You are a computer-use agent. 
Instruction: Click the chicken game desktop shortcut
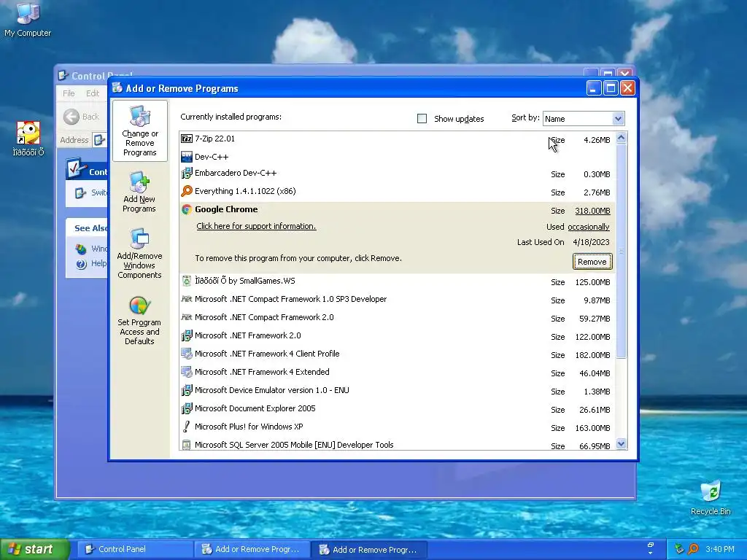pos(28,139)
